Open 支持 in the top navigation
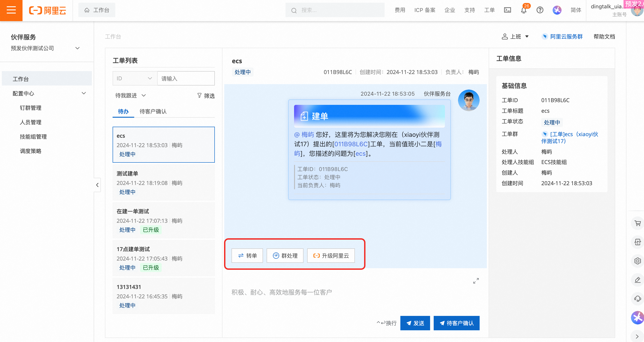The image size is (644, 342). click(x=469, y=10)
